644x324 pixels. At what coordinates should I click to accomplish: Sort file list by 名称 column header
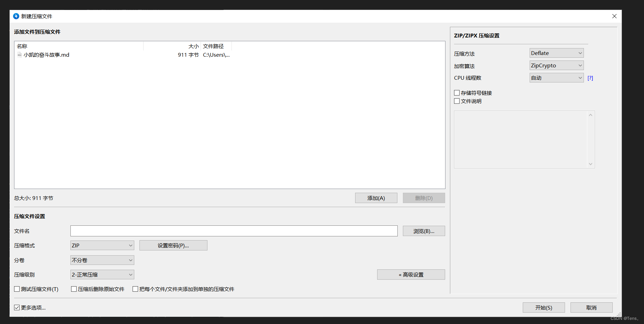pos(79,46)
